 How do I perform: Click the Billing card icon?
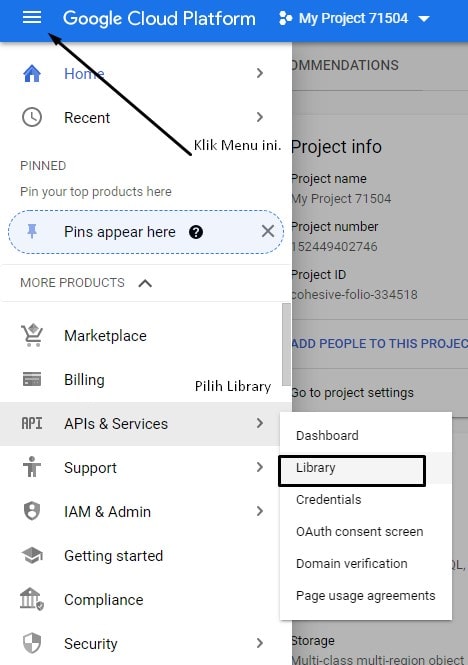pos(32,379)
